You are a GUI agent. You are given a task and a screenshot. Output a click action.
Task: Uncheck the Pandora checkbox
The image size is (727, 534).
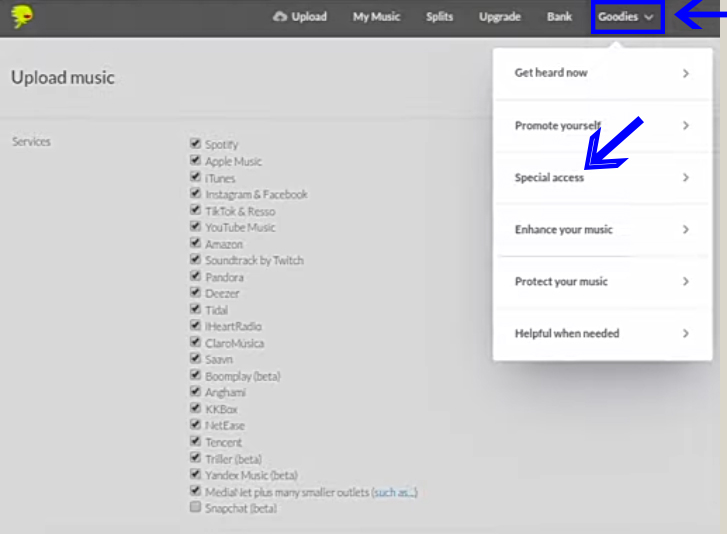tap(195, 276)
